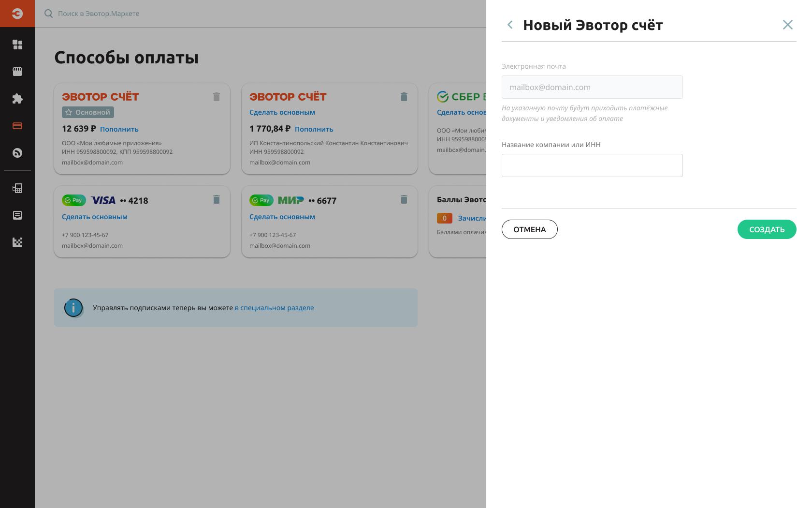Click 'ООО «Мои любимые приложения»' in first card
This screenshot has width=812, height=508.
click(x=112, y=143)
